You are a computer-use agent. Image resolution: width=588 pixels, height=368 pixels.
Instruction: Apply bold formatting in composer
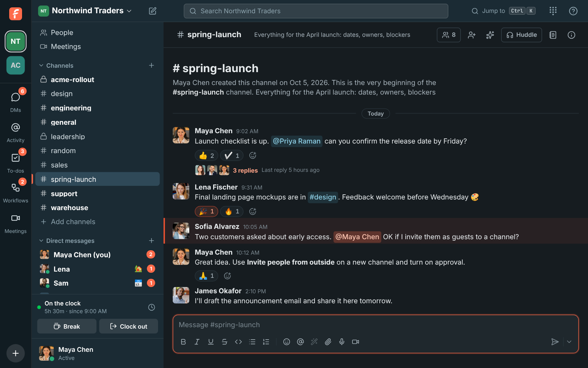183,342
